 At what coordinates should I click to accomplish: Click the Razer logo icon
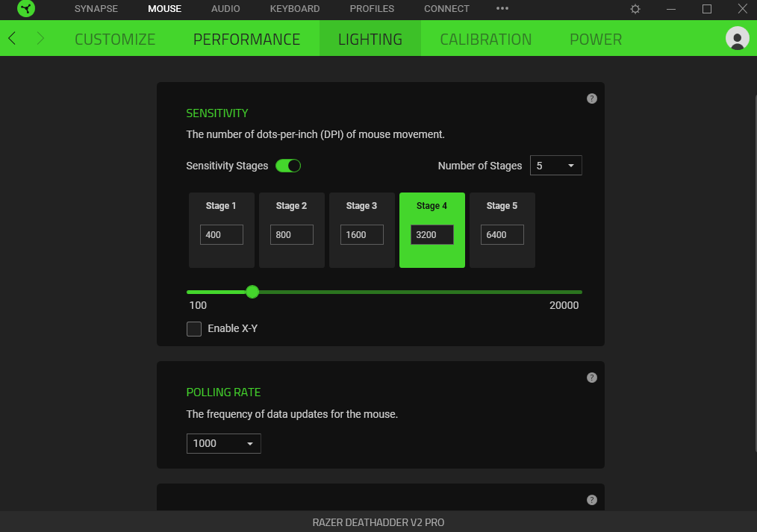click(26, 9)
